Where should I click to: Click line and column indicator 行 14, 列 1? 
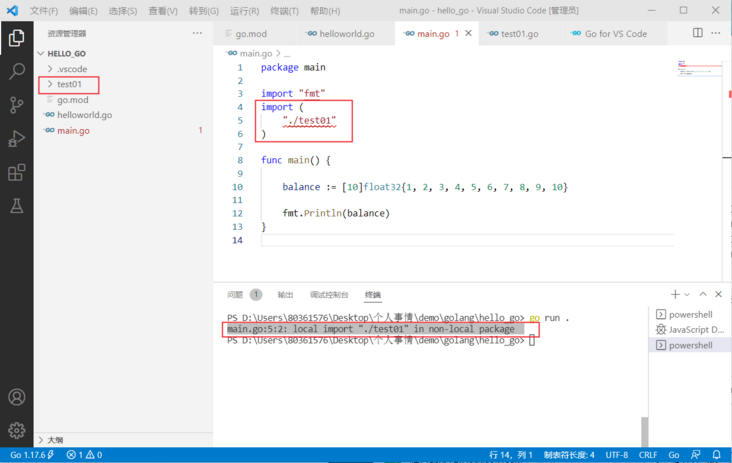click(511, 455)
